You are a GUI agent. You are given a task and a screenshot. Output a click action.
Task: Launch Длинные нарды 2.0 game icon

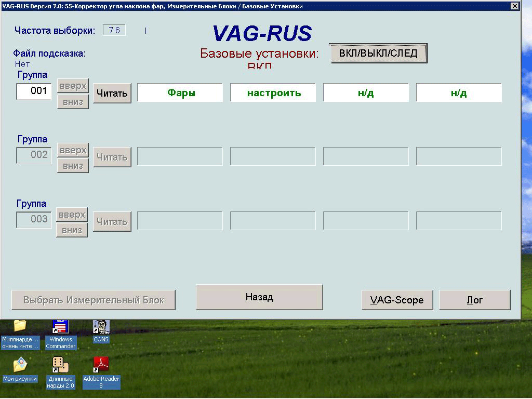pyautogui.click(x=61, y=365)
